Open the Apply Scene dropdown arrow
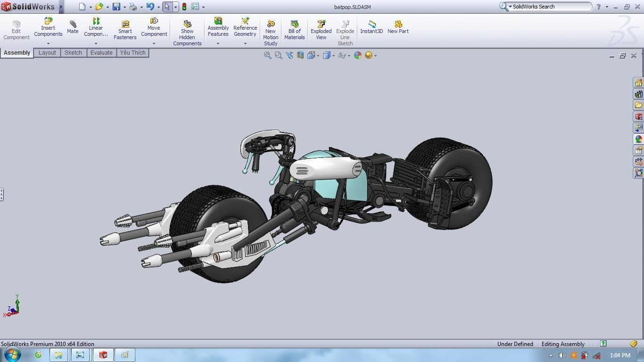 (x=375, y=56)
